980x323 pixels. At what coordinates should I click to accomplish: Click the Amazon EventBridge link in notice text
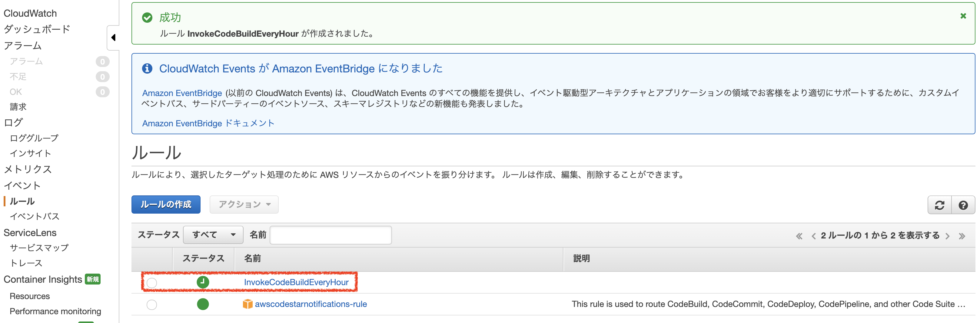(182, 93)
